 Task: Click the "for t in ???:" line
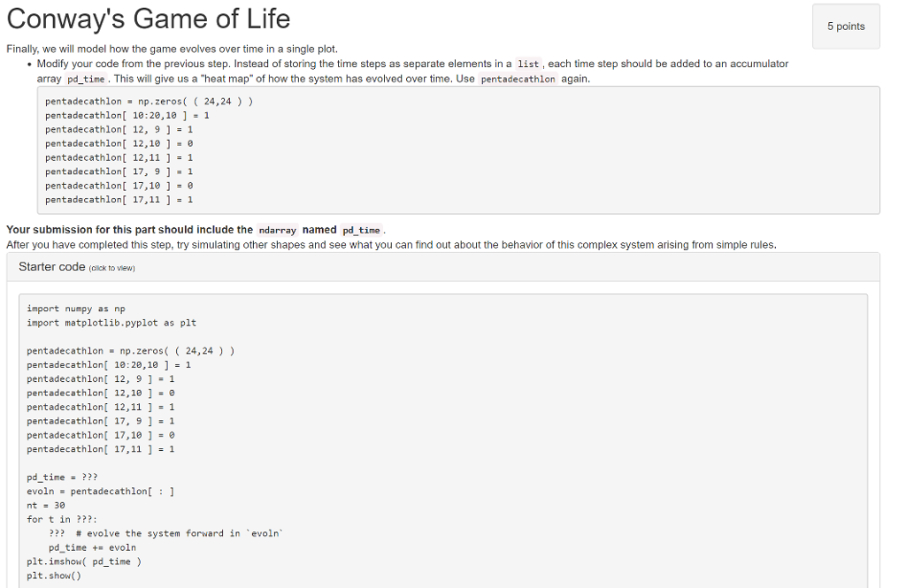point(62,520)
